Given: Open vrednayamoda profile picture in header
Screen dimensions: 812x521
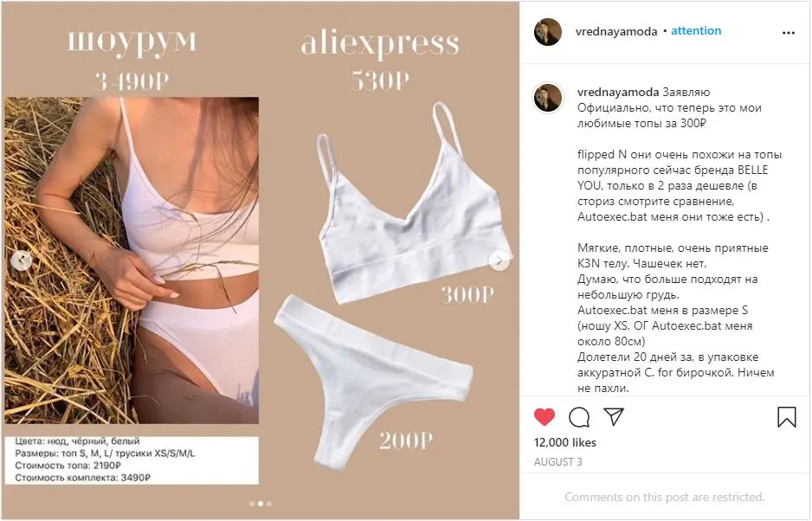Looking at the screenshot, I should 548,32.
